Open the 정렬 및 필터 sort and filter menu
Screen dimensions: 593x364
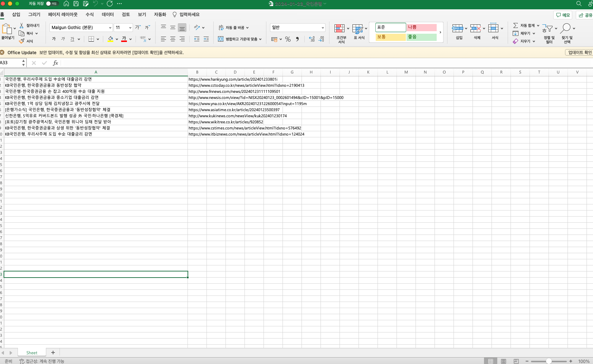pyautogui.click(x=549, y=33)
